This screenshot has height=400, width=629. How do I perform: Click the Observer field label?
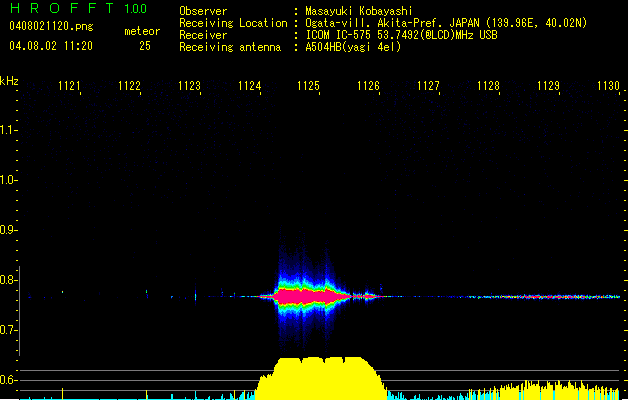pyautogui.click(x=203, y=11)
